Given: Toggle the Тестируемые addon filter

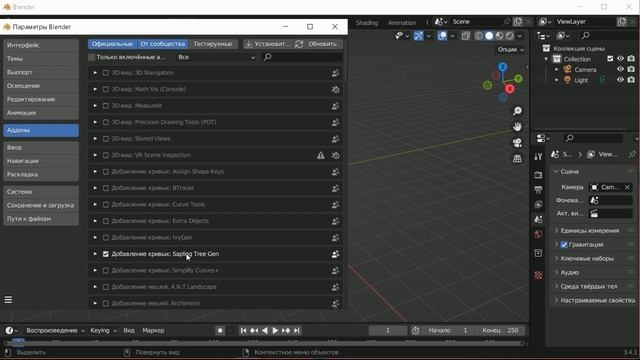Looking at the screenshot, I should click(213, 44).
